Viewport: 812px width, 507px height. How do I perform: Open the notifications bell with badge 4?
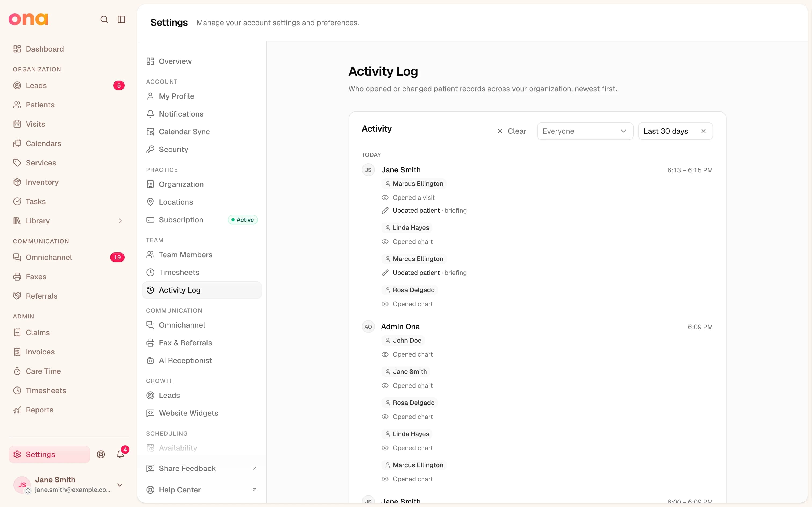[x=120, y=454]
